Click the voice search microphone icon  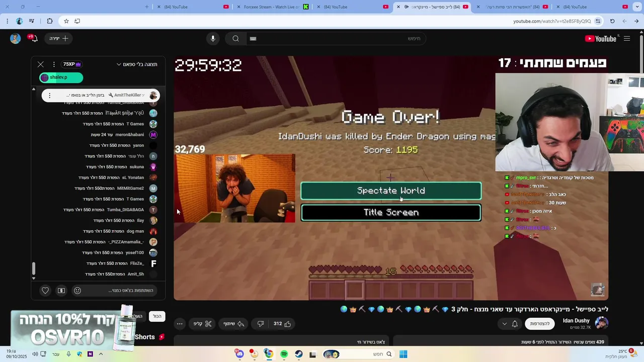(213, 39)
